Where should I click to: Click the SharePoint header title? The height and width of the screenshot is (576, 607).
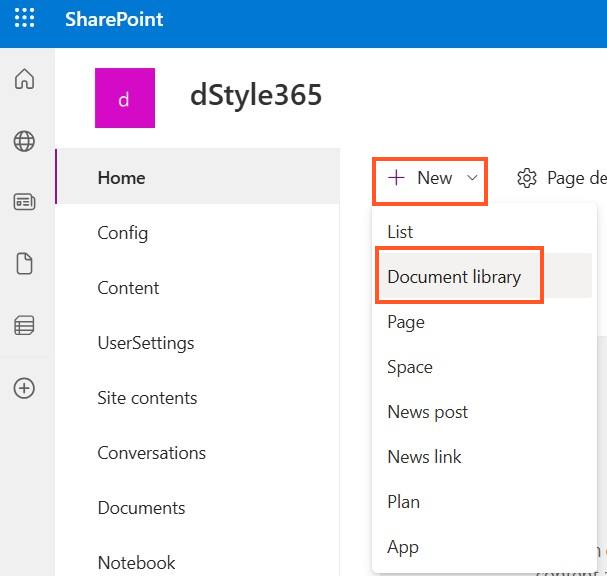click(x=114, y=19)
